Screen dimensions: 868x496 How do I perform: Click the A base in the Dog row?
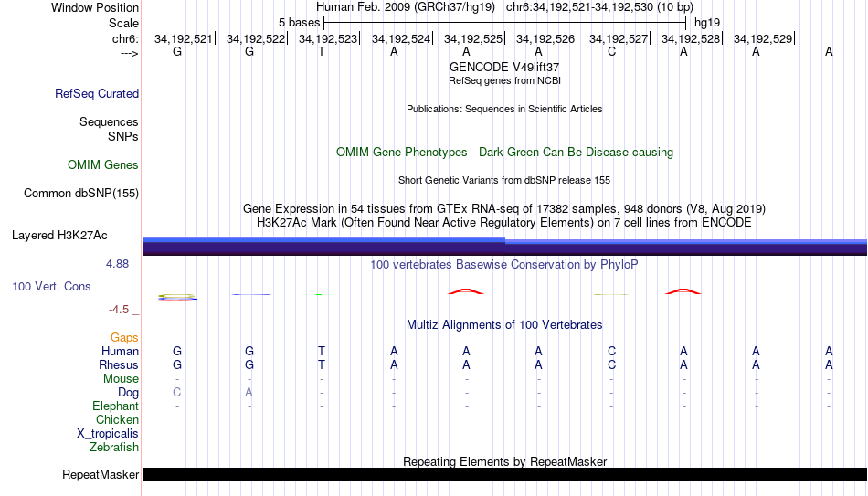[x=249, y=393]
